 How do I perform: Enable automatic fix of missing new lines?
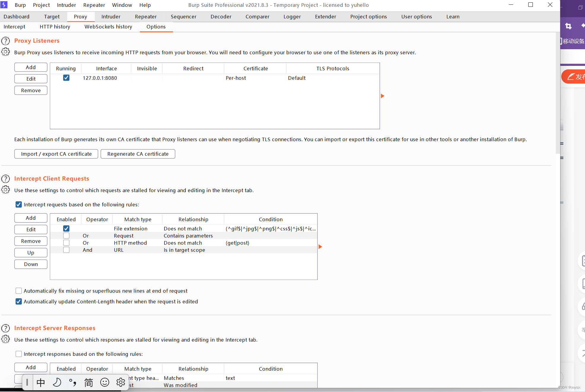pos(19,291)
